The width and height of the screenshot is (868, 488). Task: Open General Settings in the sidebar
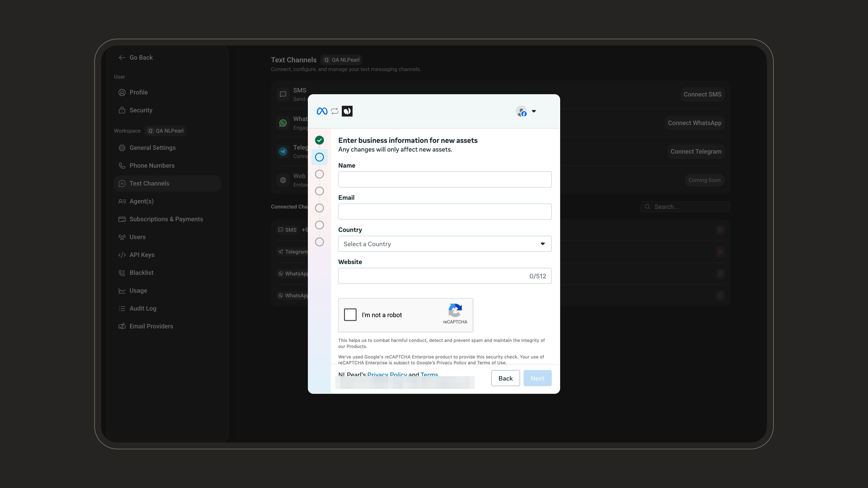coord(167,148)
